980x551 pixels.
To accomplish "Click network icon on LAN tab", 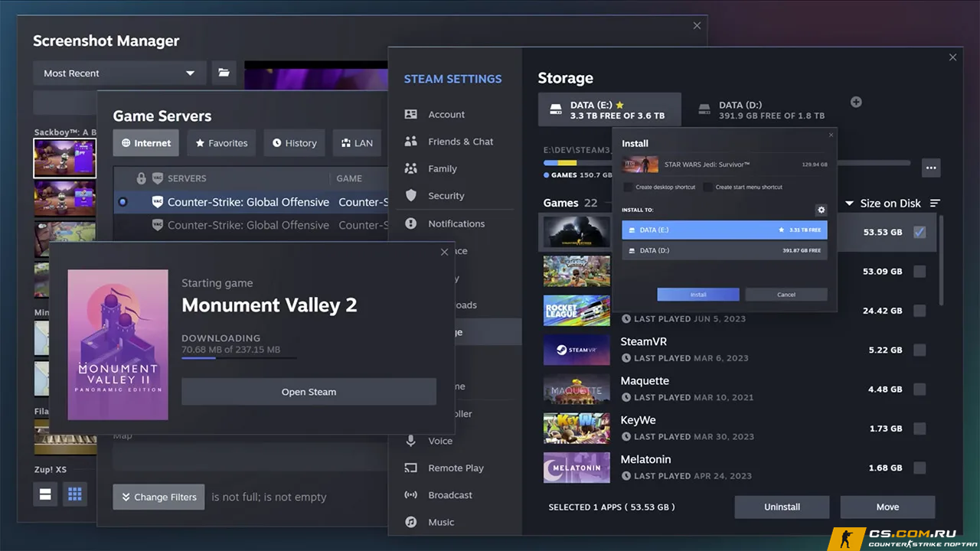I will pos(346,143).
